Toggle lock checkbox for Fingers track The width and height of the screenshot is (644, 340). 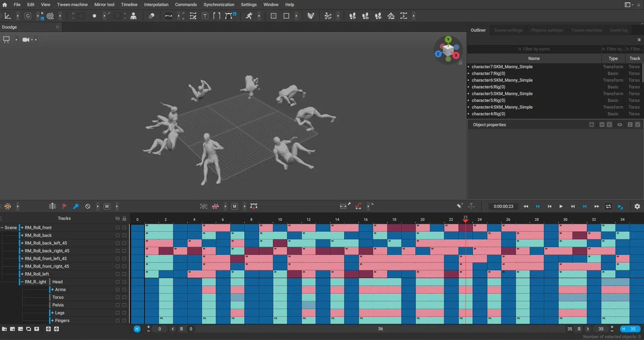coord(125,321)
